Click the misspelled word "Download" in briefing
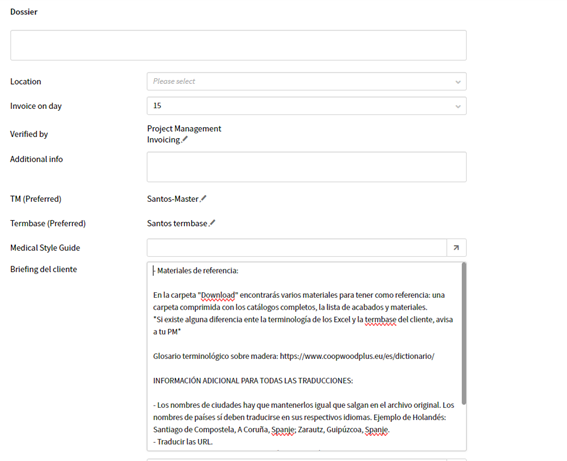 coord(218,295)
